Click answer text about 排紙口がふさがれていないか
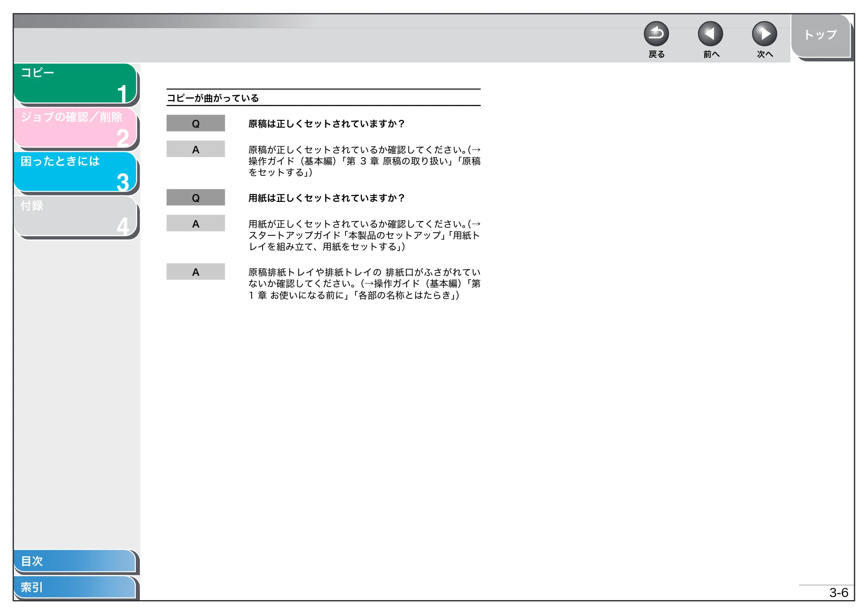 365,284
